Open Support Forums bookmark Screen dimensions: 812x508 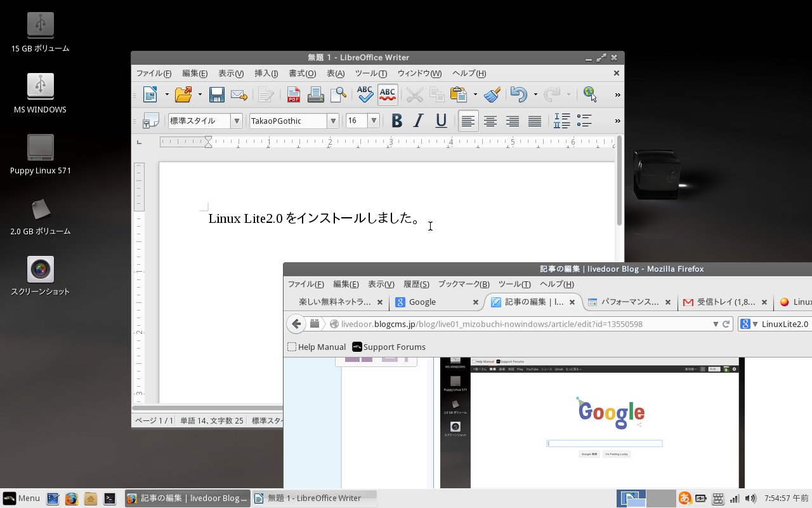(x=389, y=347)
